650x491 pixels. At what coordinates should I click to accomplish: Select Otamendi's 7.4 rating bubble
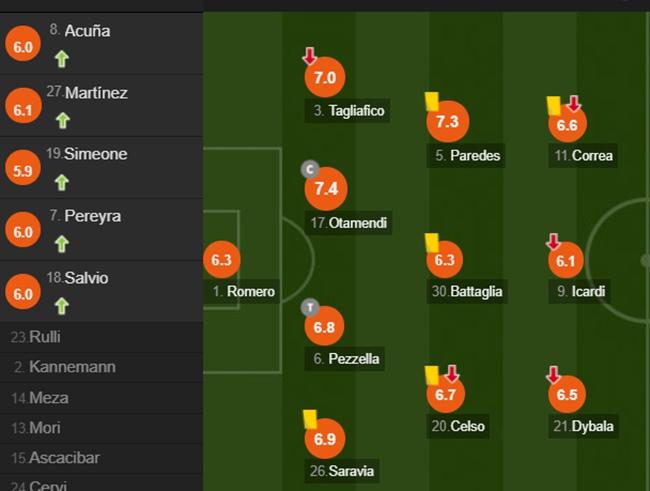[x=326, y=189]
